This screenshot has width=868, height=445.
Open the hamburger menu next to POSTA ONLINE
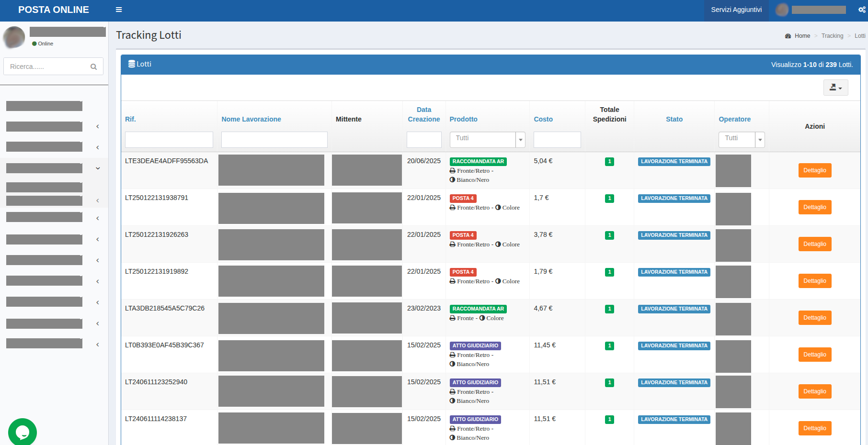click(x=119, y=9)
